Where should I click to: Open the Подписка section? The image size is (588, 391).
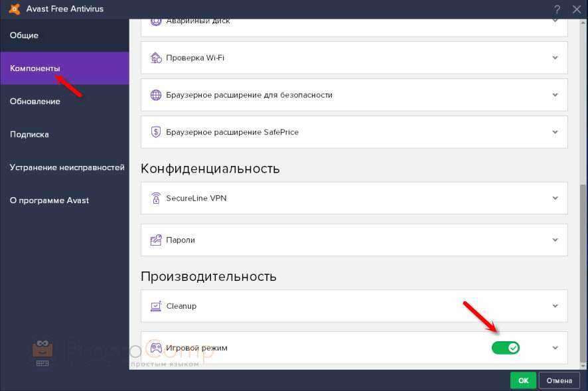30,134
